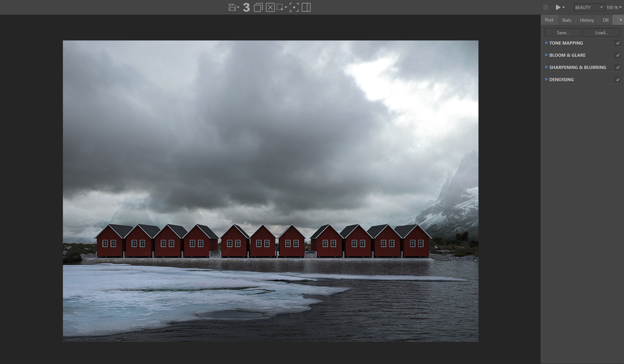Viewport: 624px width, 364px height.
Task: Switch to the Post tab
Action: point(549,20)
